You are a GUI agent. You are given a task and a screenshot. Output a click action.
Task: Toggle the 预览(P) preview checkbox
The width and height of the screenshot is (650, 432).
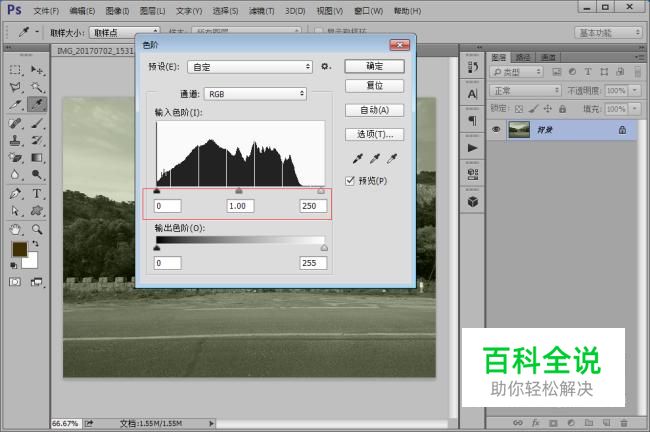tap(350, 181)
